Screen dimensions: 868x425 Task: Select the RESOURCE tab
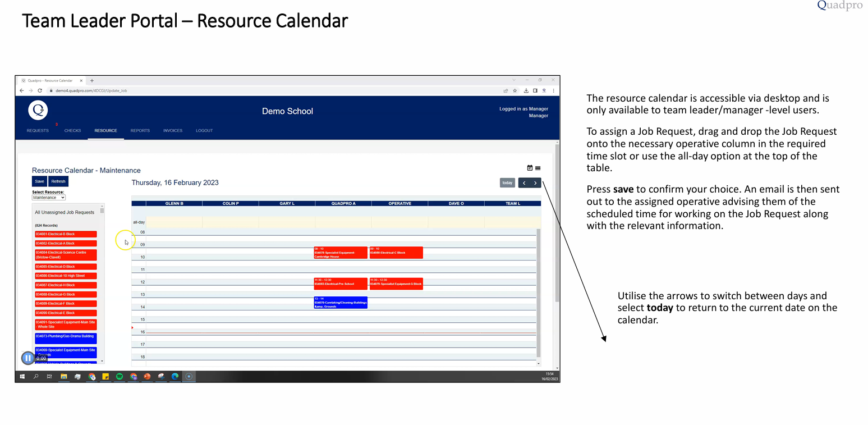[105, 131]
